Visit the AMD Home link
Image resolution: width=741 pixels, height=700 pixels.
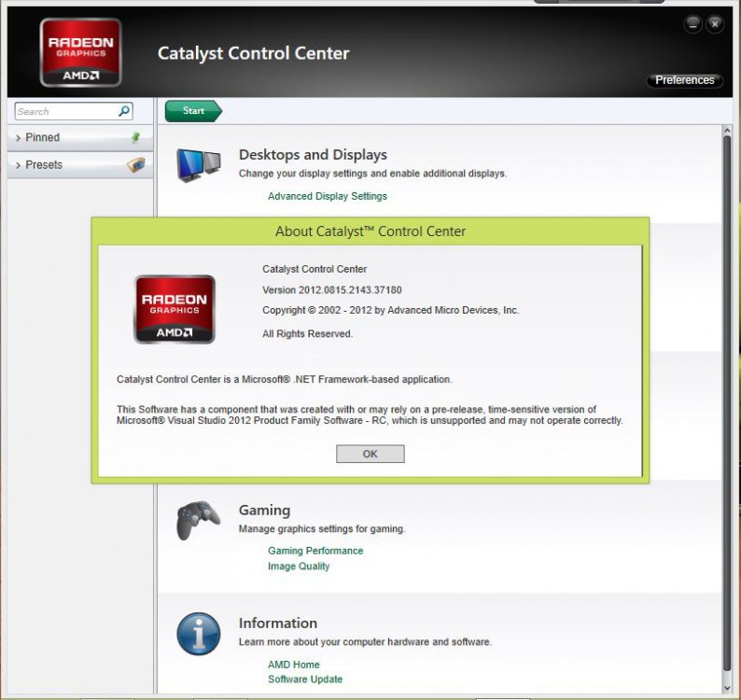coord(293,665)
